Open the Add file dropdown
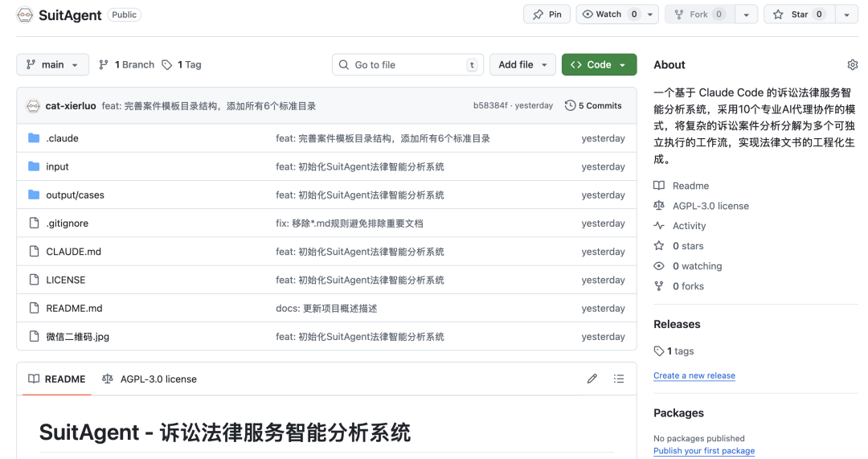868x459 pixels. click(x=522, y=65)
